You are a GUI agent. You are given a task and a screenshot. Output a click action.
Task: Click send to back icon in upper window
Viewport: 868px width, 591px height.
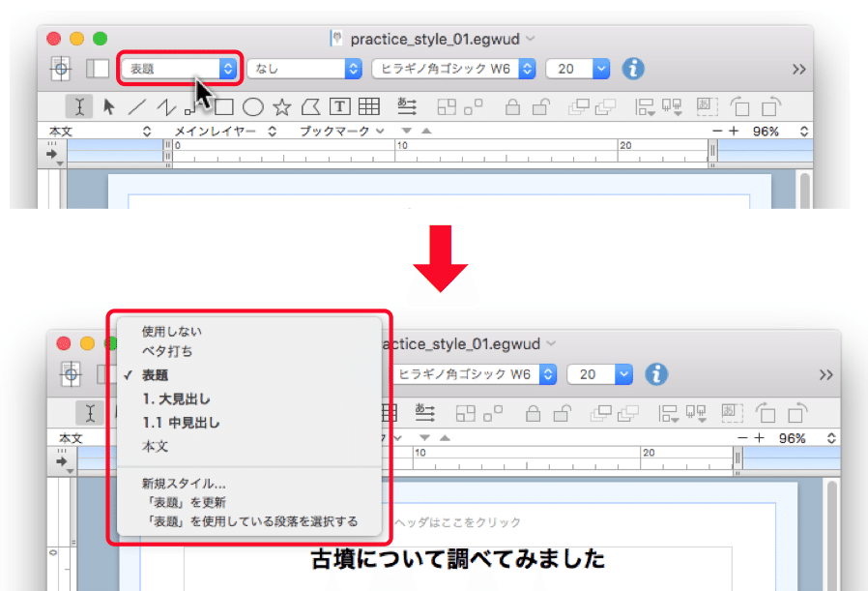point(606,107)
